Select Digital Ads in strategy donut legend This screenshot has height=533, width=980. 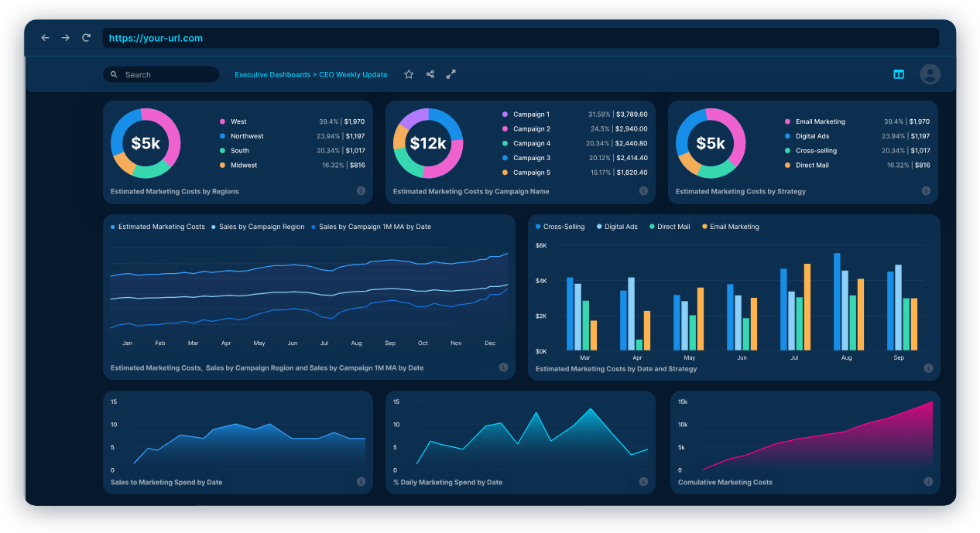tap(806, 136)
